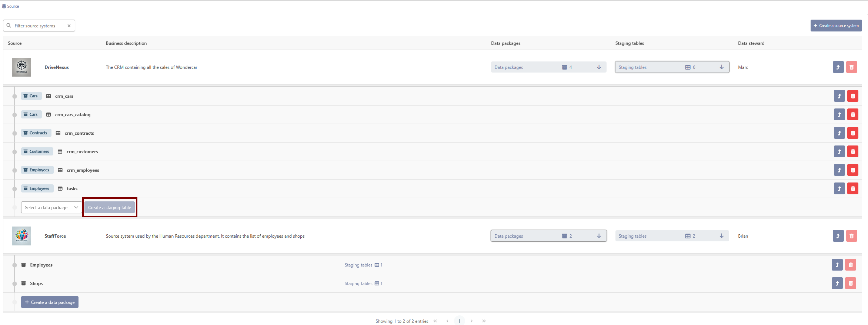The image size is (868, 325).
Task: Select page 1 in pagination
Action: (459, 321)
